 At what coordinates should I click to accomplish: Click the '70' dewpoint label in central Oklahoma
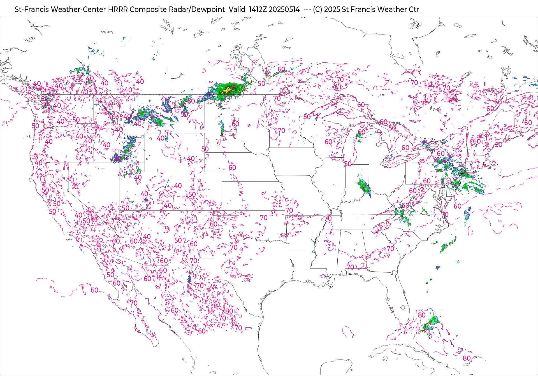pos(264,218)
